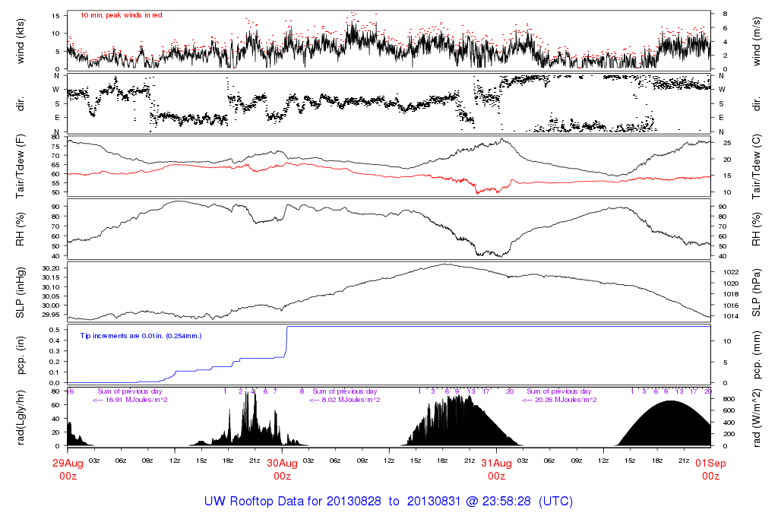The height and width of the screenshot is (532, 778).
Task: Select the wind (m/s) axis label
Action: [757, 40]
